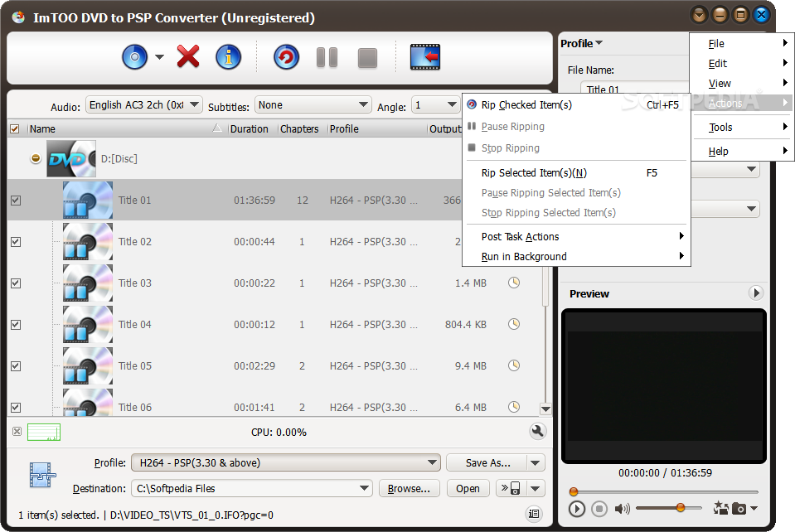Viewport: 795px width, 532px height.
Task: Play the preview video
Action: click(576, 508)
